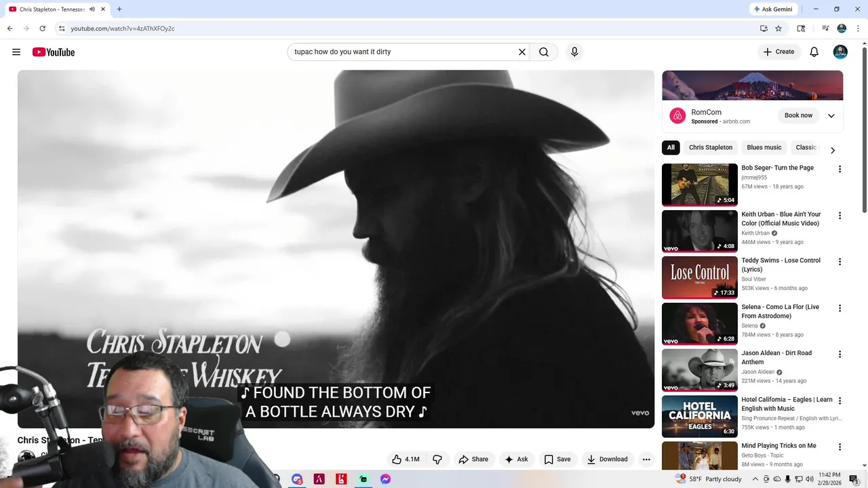This screenshot has width=868, height=488.
Task: Click the Ask Gemini button
Action: pyautogui.click(x=774, y=9)
